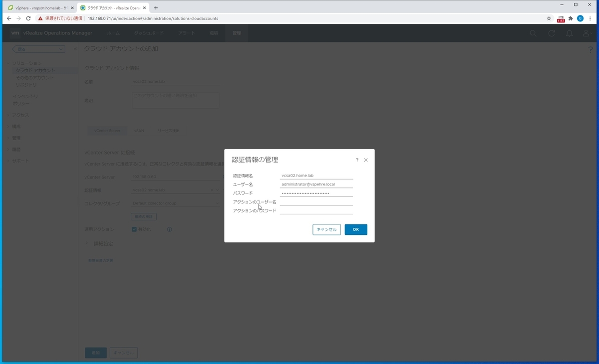The width and height of the screenshot is (599, 364).
Task: Go back in the browser
Action: click(8, 18)
